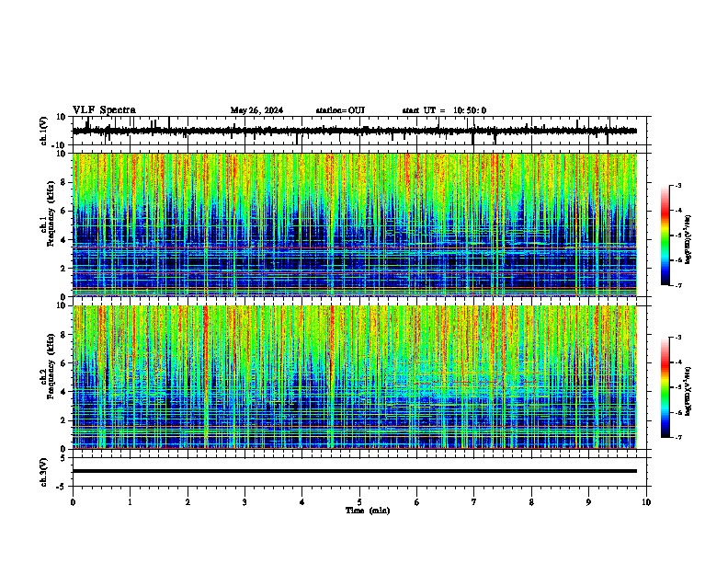Image resolution: width=728 pixels, height=563 pixels.
Task: Click time axis tick label '7'
Action: [x=474, y=502]
